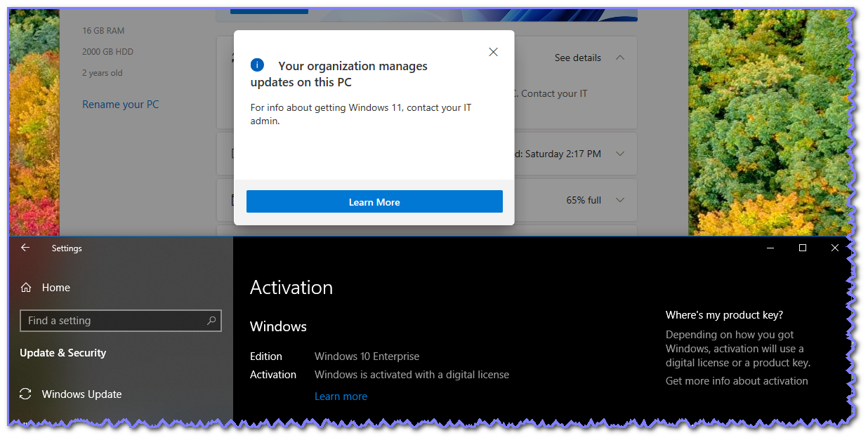This screenshot has width=868, height=440.
Task: Close the Settings window
Action: pyautogui.click(x=835, y=248)
